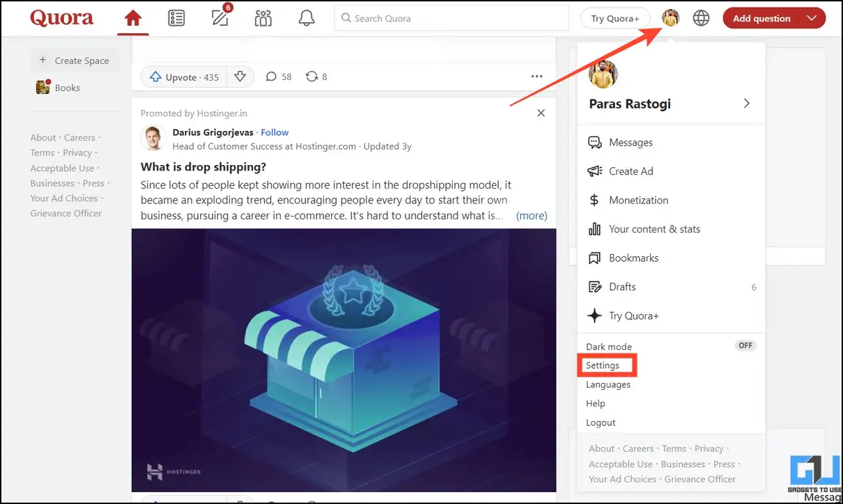Open the Following list icon

[x=176, y=18]
